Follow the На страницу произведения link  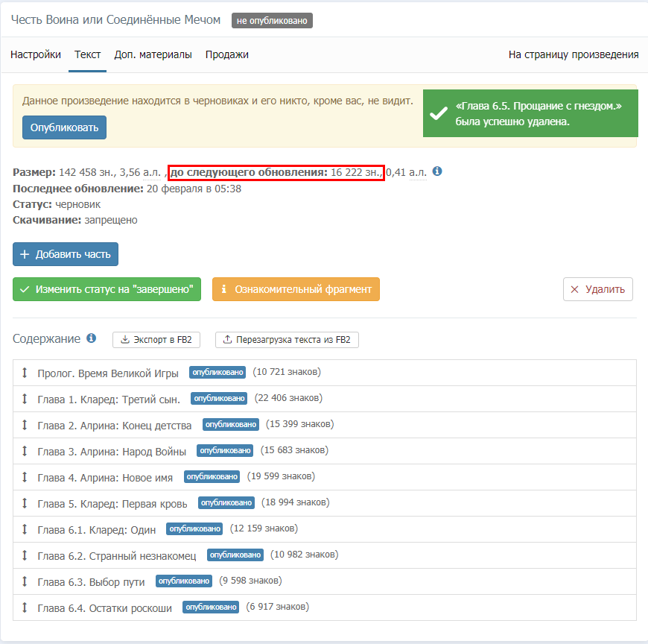click(x=574, y=54)
